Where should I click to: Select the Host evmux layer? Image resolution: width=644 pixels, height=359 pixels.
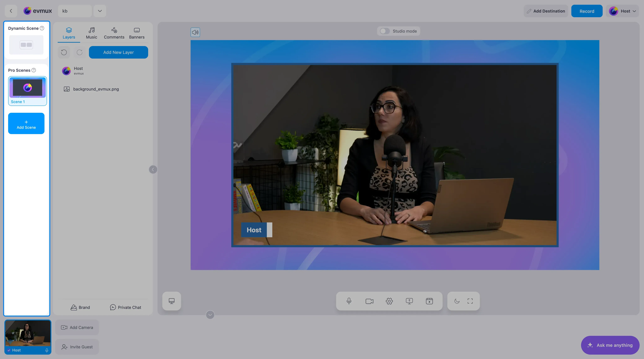[x=103, y=71]
